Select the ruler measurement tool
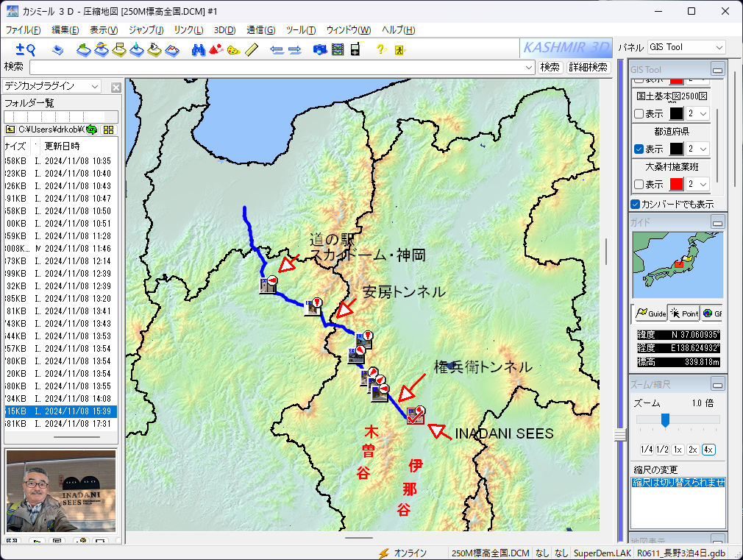 coord(252,49)
